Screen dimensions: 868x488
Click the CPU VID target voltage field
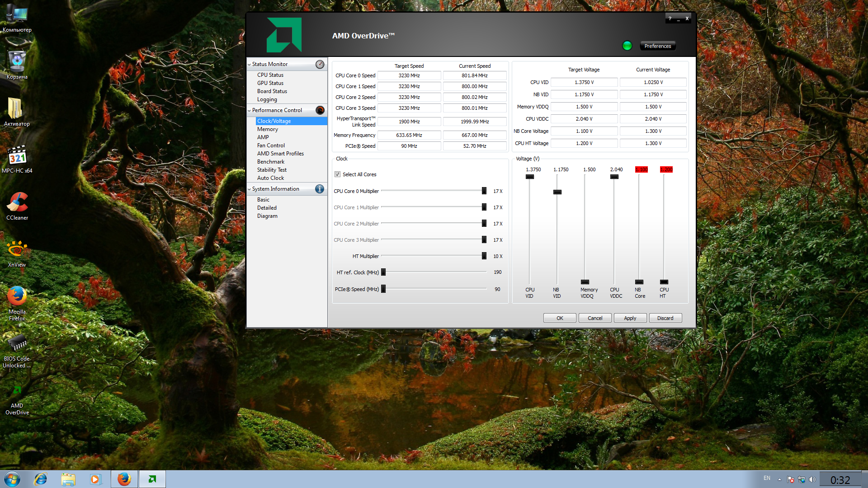584,82
